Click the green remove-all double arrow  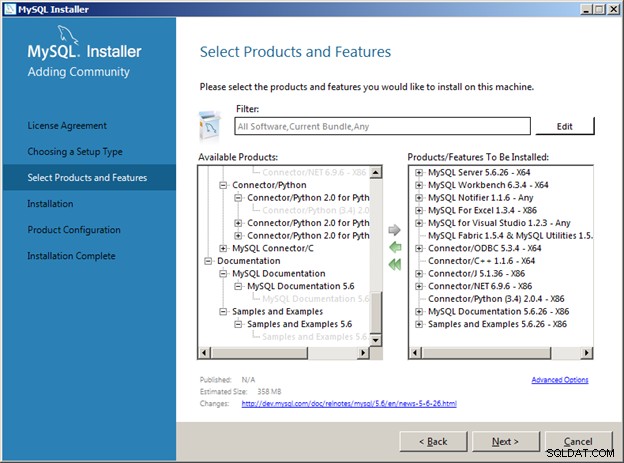point(395,264)
